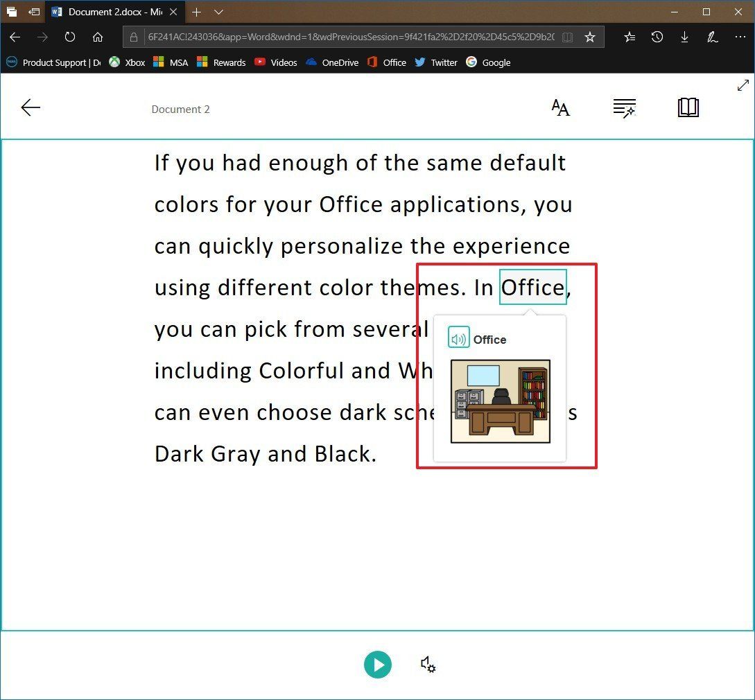Expand Immersive Reader to full screen

[743, 85]
